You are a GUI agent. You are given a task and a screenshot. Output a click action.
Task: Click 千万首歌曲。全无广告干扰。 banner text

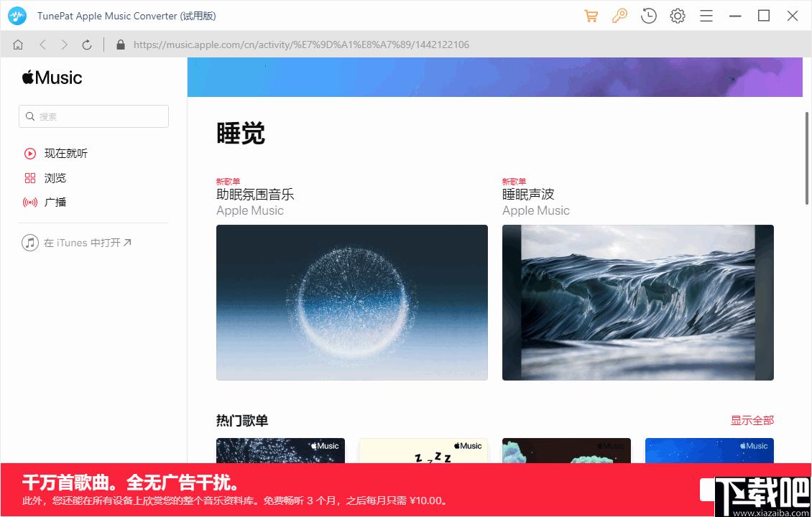tap(131, 483)
